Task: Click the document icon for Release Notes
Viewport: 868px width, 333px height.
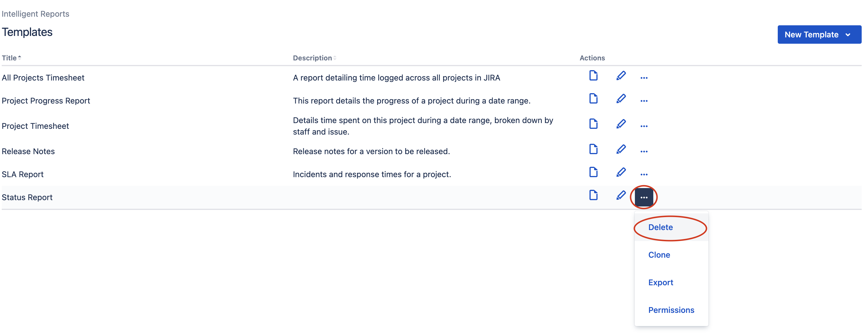Action: 593,149
